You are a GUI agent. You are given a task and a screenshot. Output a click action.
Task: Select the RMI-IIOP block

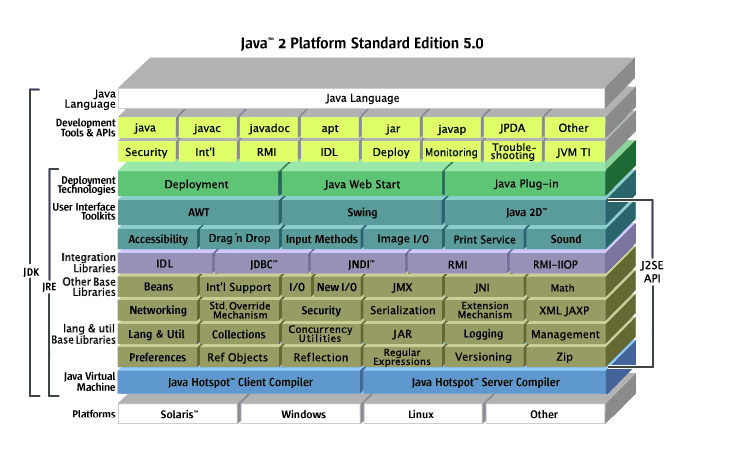557,264
